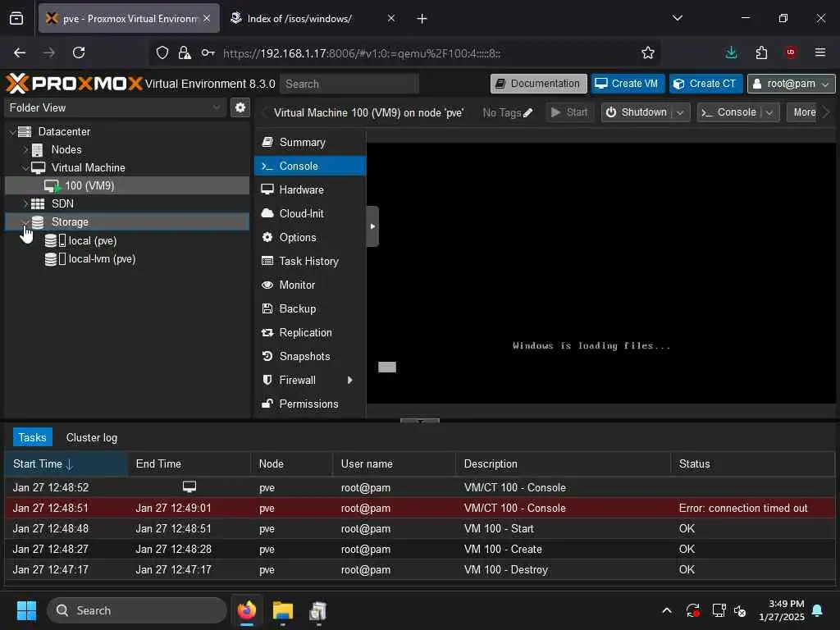Click the Firefox downloads arrow icon

point(731,52)
